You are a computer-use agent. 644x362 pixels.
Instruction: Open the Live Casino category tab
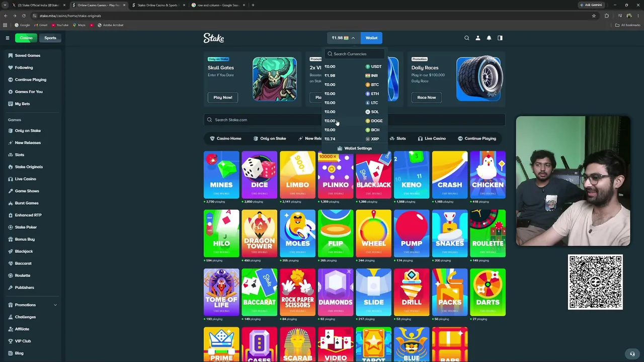[x=432, y=138]
